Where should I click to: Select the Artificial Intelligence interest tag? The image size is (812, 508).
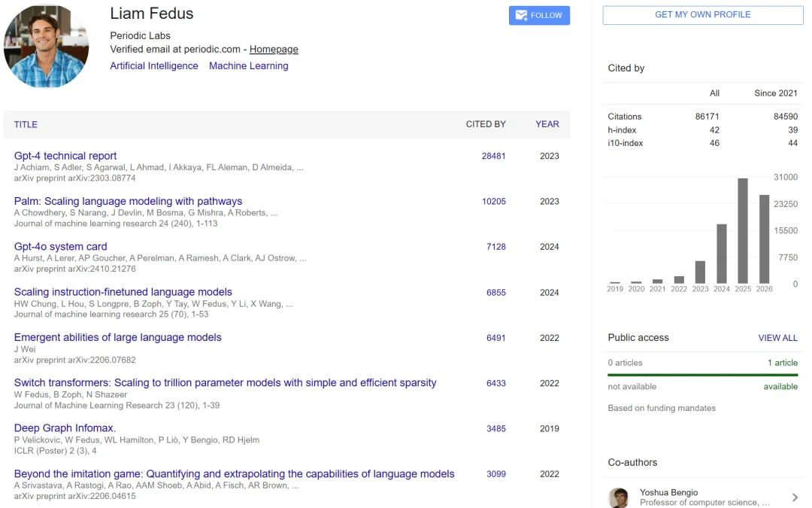[154, 65]
